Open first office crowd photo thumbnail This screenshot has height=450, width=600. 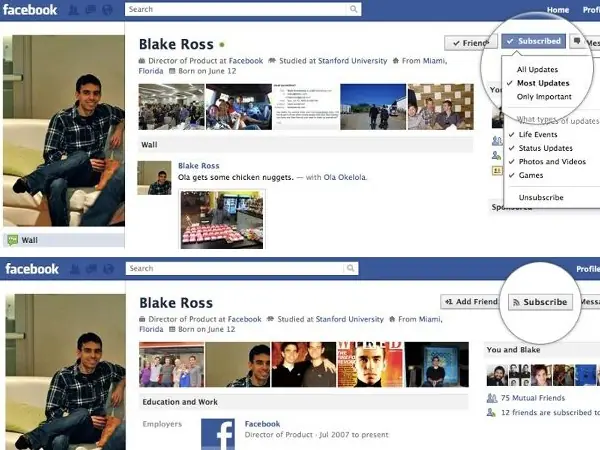tap(171, 107)
